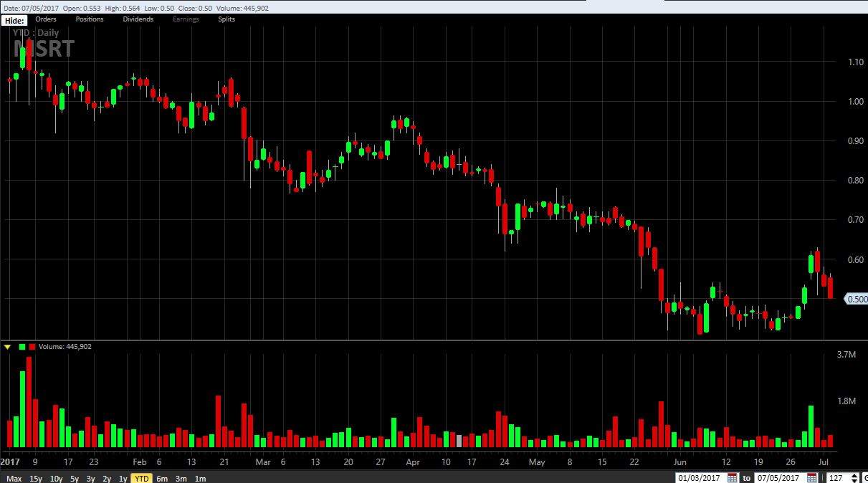Select the 5y time range

coord(75,478)
